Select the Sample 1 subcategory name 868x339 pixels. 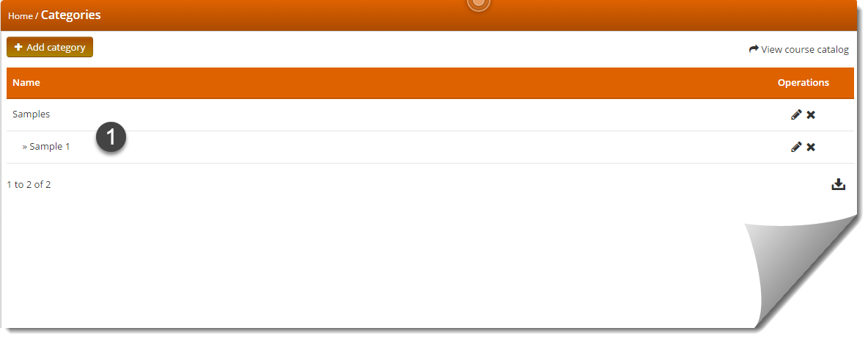coord(50,147)
